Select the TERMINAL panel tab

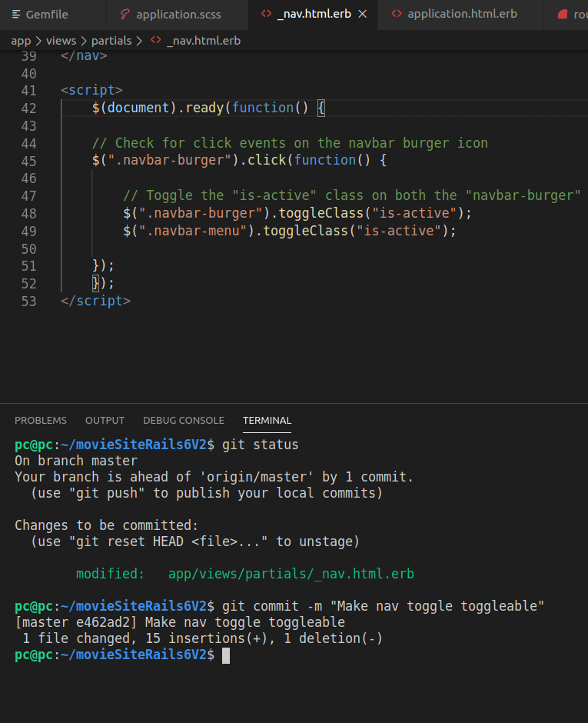click(x=267, y=421)
